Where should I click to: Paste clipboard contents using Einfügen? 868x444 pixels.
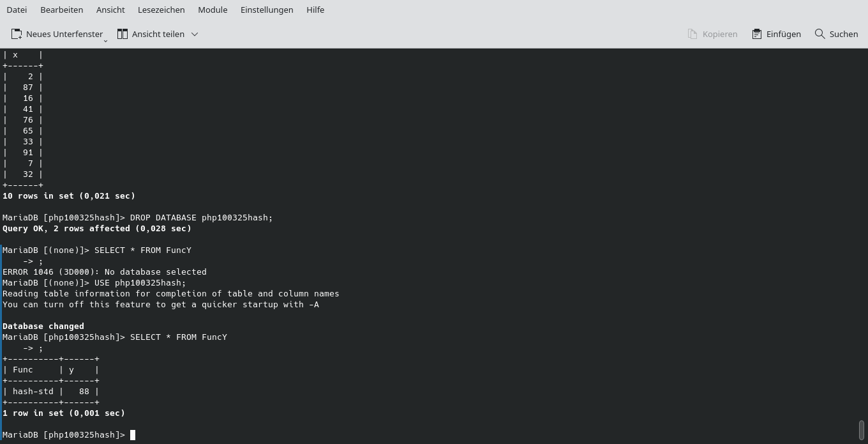pyautogui.click(x=776, y=34)
